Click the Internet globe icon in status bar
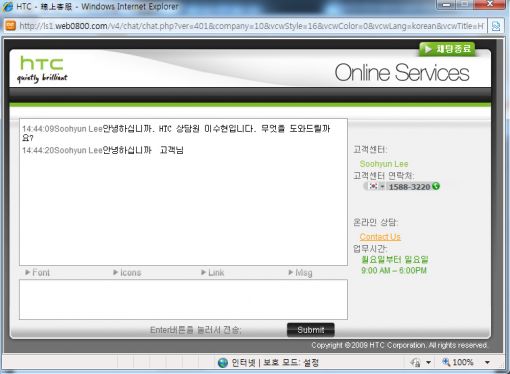Image resolution: width=510 pixels, height=374 pixels. click(223, 363)
